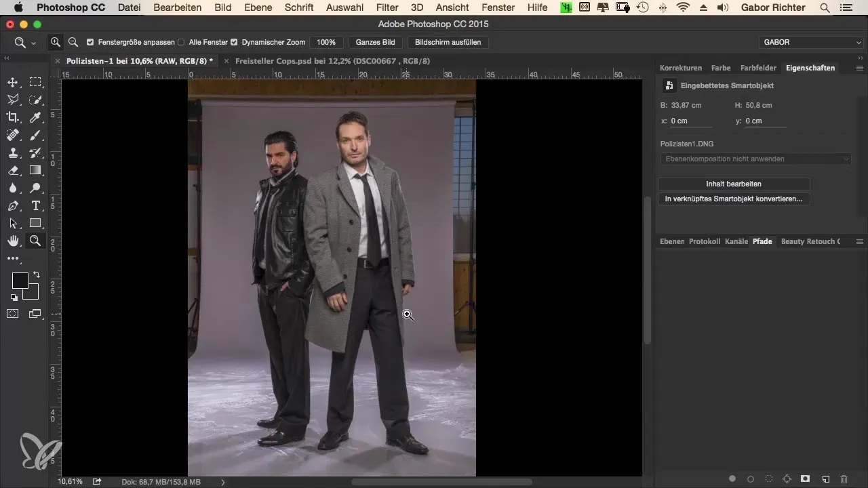Image resolution: width=868 pixels, height=488 pixels.
Task: Open the Fenster menu
Action: point(498,7)
